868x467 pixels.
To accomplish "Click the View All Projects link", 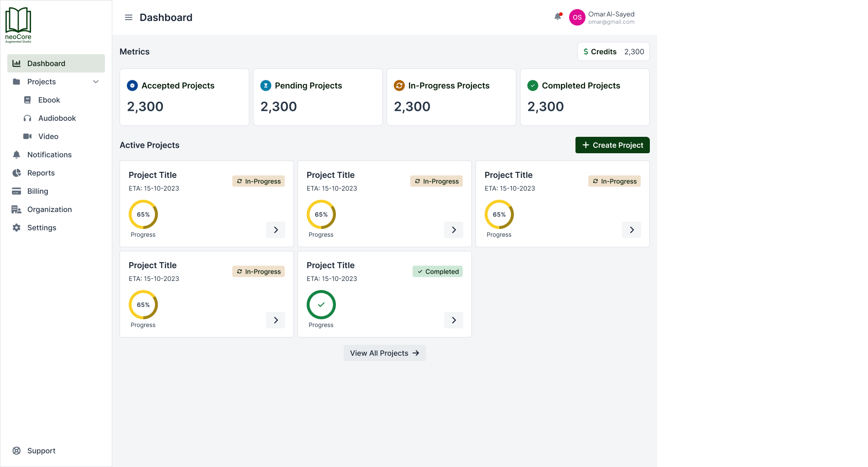I will pos(384,353).
